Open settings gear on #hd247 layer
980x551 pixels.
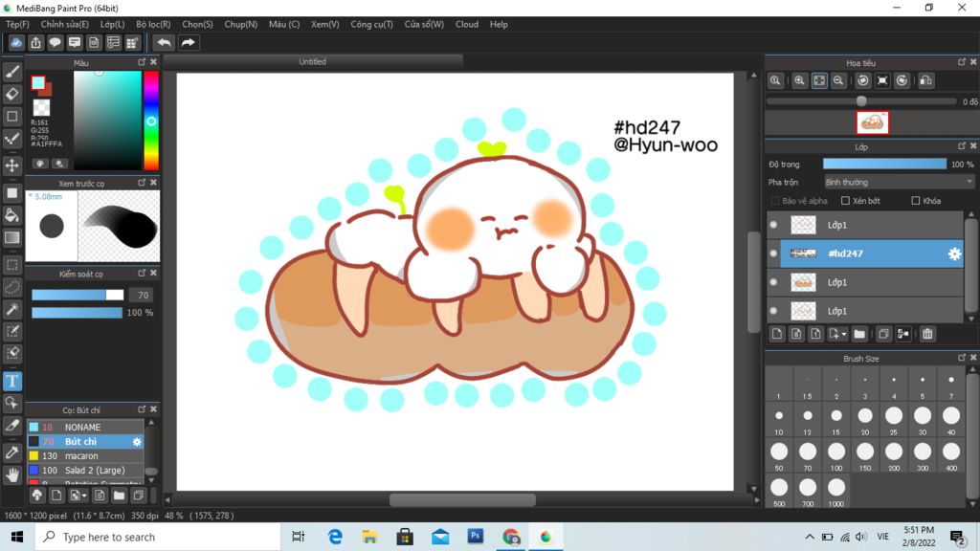point(953,253)
